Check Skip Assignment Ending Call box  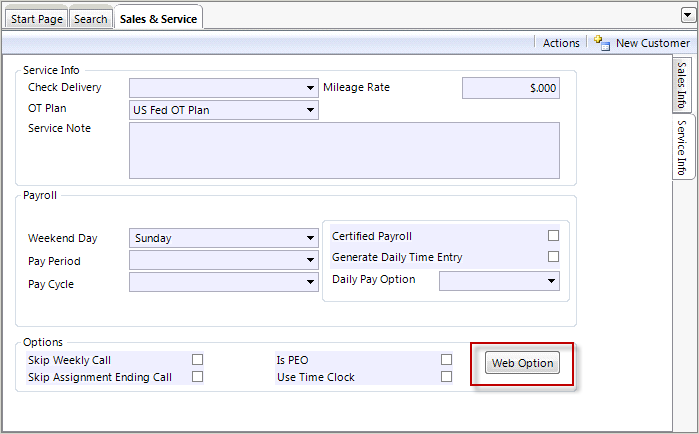197,377
